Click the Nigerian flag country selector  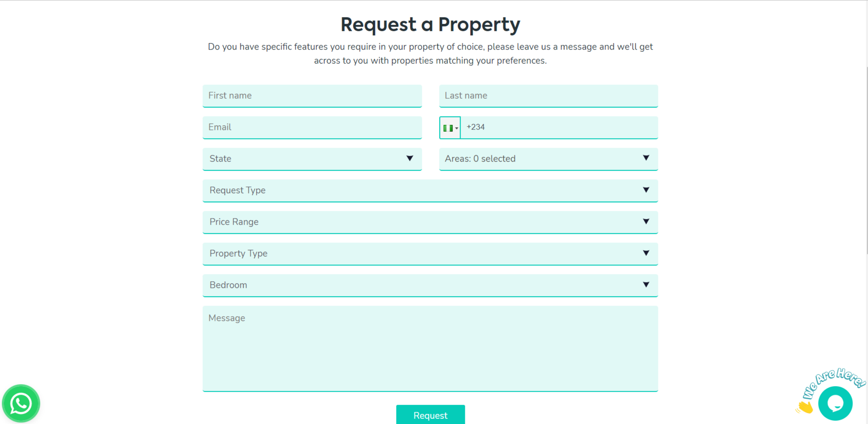(x=450, y=128)
